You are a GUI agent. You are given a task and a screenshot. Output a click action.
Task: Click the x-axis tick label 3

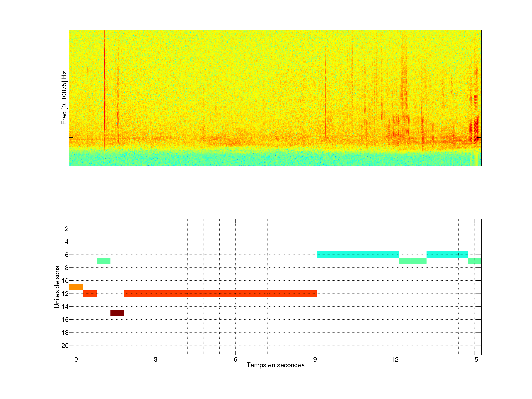pos(156,359)
